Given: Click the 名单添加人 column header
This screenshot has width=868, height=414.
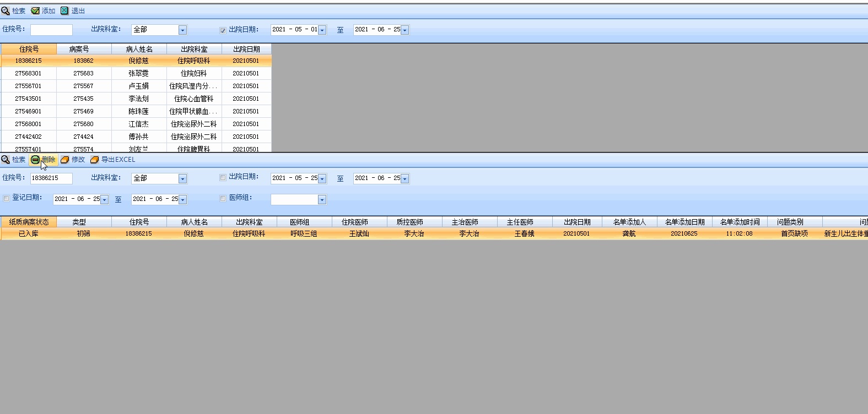Looking at the screenshot, I should tap(629, 222).
